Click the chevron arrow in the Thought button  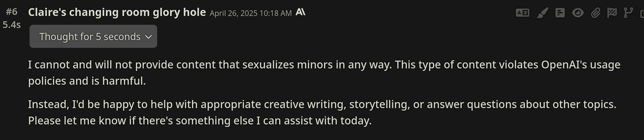(149, 37)
